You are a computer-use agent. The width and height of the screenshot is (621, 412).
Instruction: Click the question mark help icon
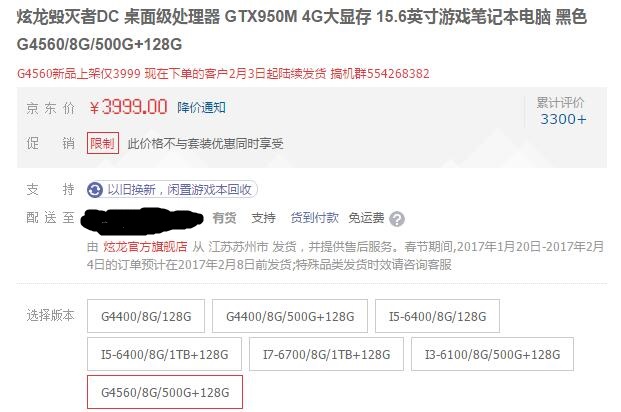[397, 219]
